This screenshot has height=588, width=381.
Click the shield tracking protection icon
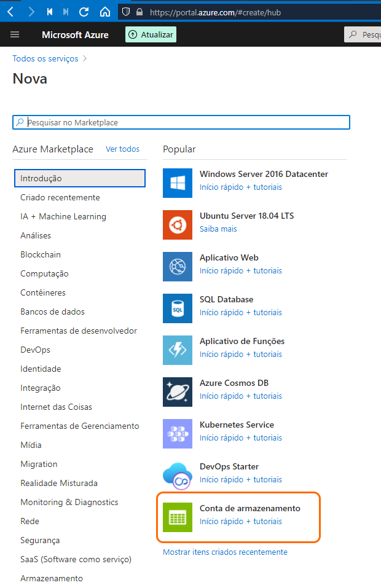click(x=126, y=12)
